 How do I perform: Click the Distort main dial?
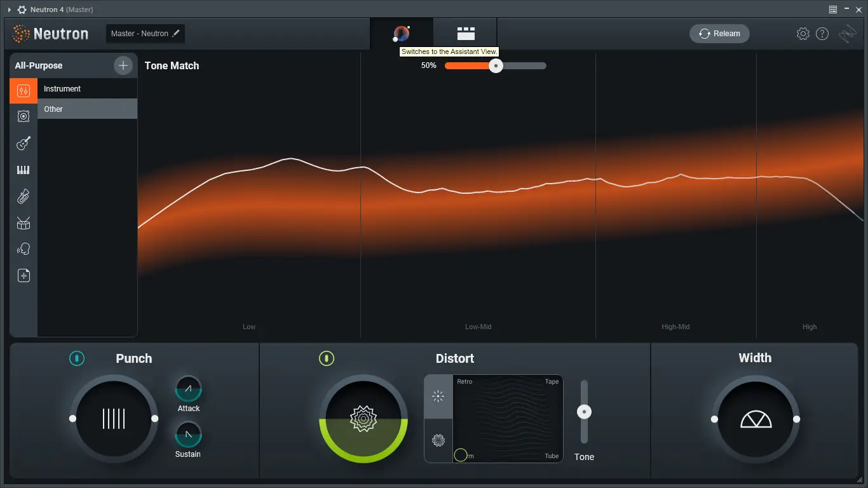363,419
